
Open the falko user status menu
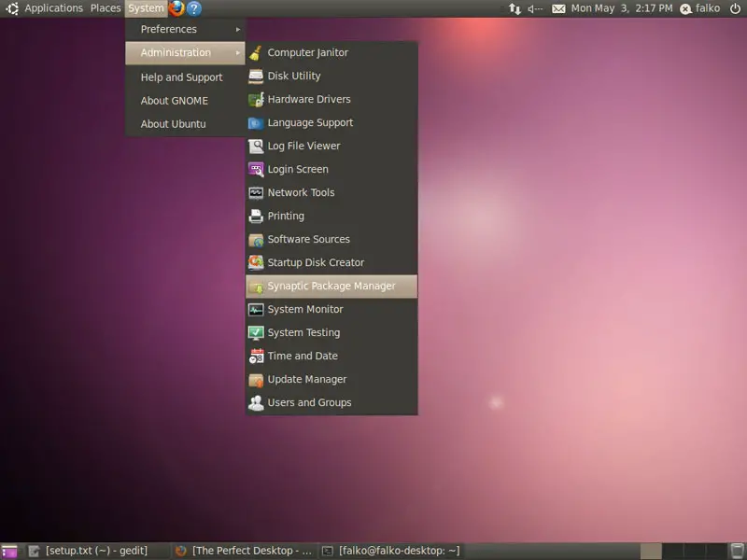[699, 8]
